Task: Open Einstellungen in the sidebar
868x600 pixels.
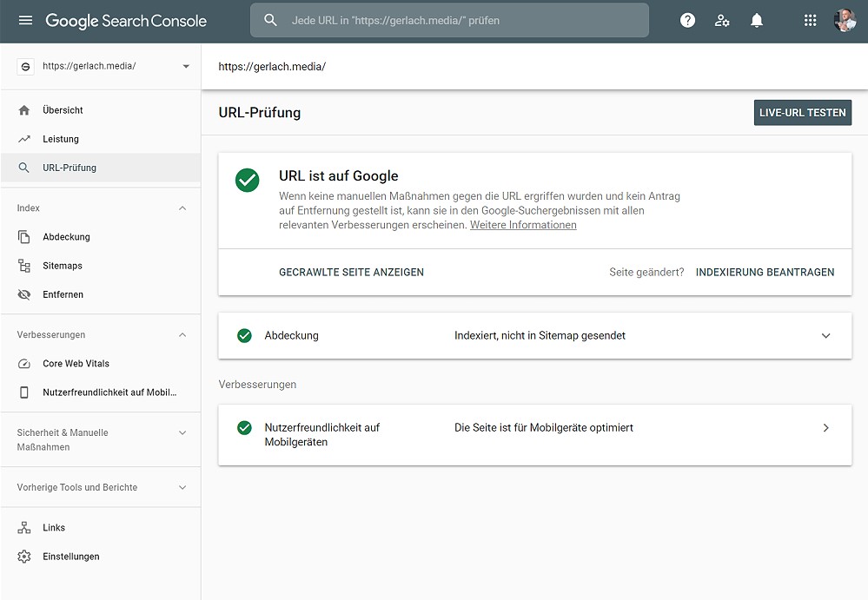Action: [x=70, y=557]
